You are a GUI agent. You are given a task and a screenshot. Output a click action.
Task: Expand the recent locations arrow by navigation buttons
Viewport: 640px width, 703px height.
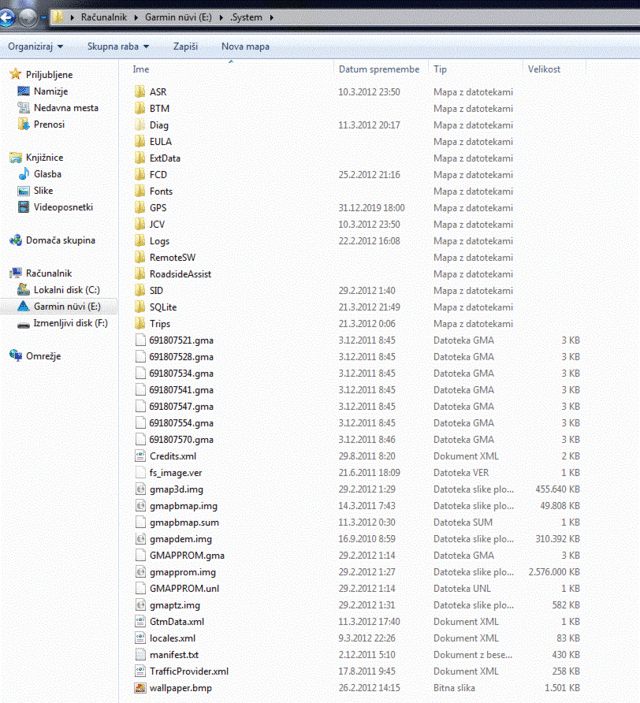(x=44, y=18)
